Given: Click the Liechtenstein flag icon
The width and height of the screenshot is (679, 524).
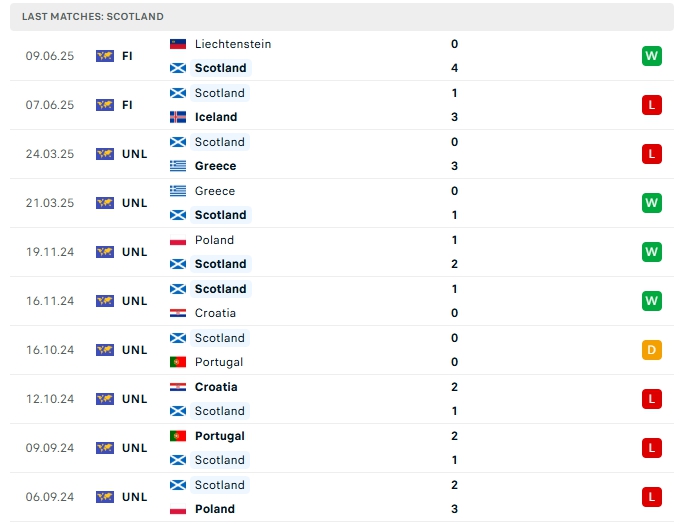Looking at the screenshot, I should tap(178, 44).
